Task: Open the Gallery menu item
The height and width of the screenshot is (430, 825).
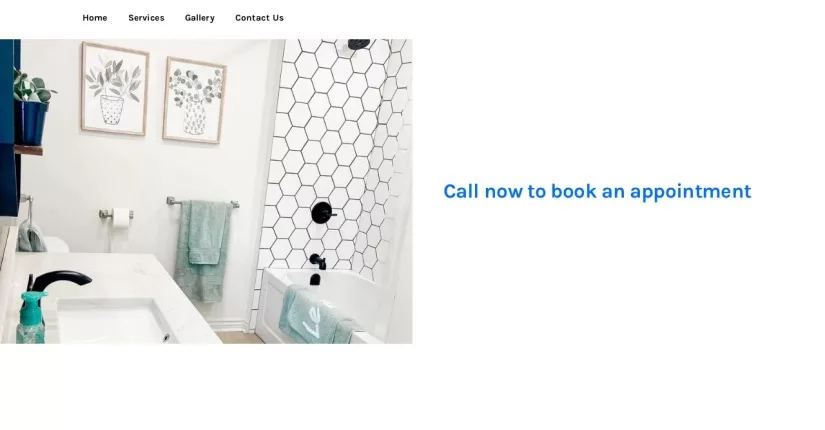Action: (x=199, y=18)
